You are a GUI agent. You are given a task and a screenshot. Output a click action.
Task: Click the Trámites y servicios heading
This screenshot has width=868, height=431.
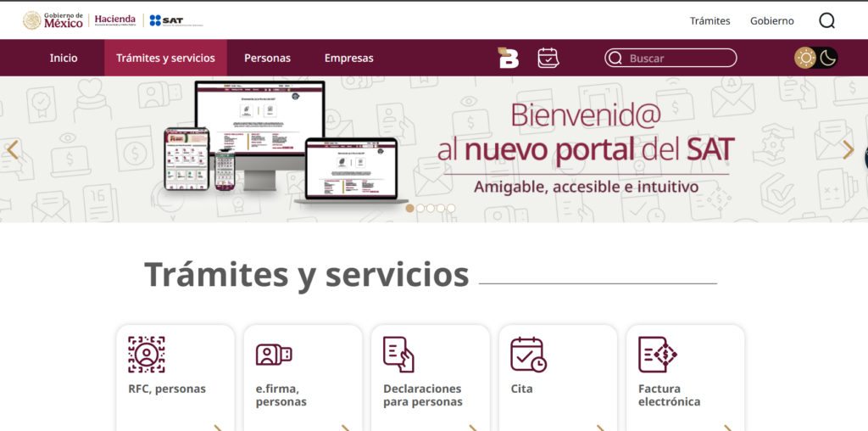306,275
